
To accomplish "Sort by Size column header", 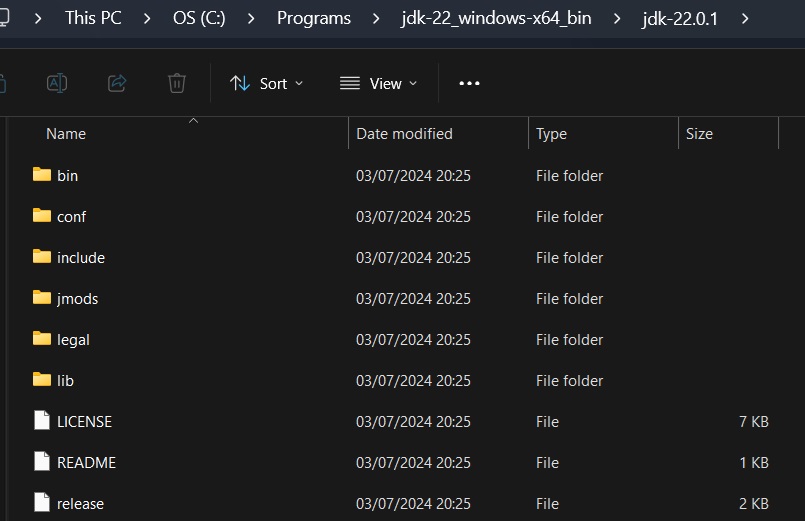I will pyautogui.click(x=699, y=134).
